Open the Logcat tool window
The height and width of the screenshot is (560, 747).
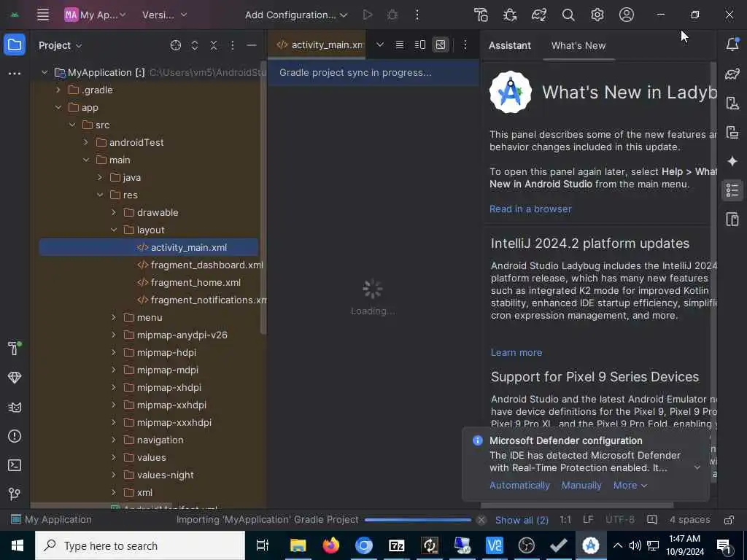click(x=15, y=407)
